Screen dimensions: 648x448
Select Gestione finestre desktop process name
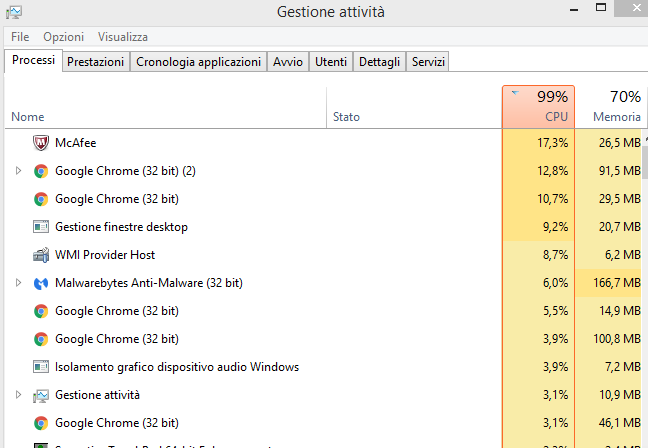(x=122, y=227)
